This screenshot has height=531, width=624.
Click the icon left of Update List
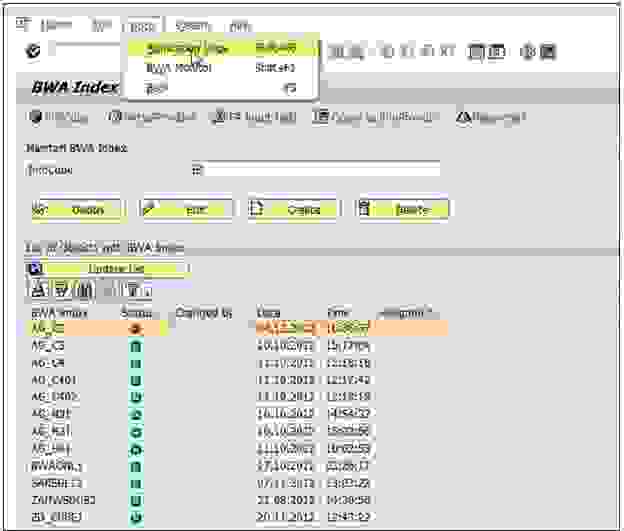[x=35, y=269]
